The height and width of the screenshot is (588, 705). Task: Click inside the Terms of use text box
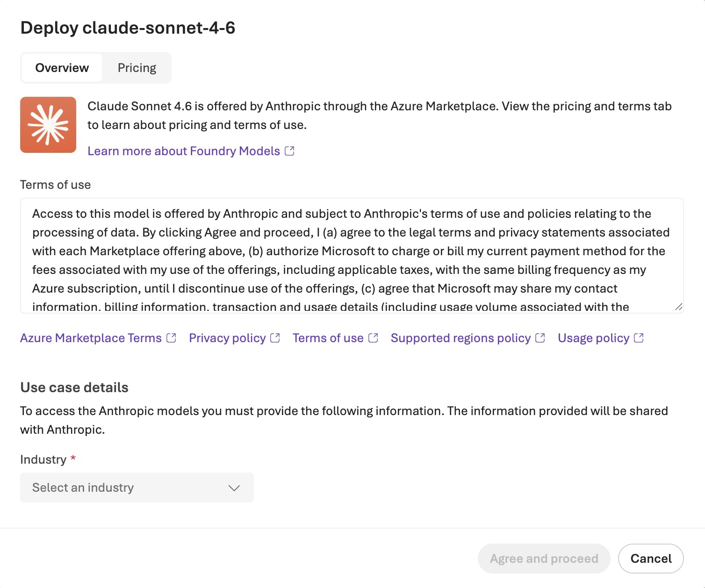(x=352, y=256)
